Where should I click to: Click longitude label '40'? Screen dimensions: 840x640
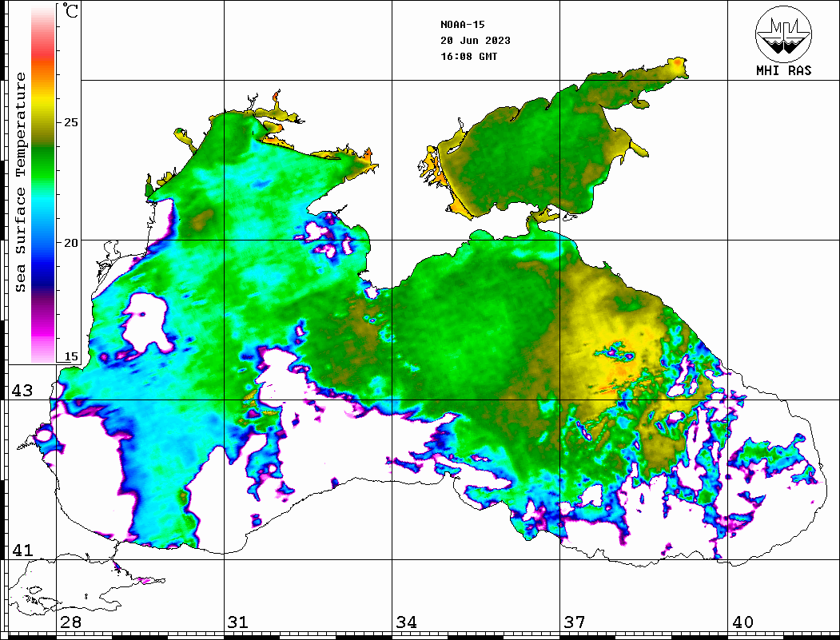tap(742, 622)
